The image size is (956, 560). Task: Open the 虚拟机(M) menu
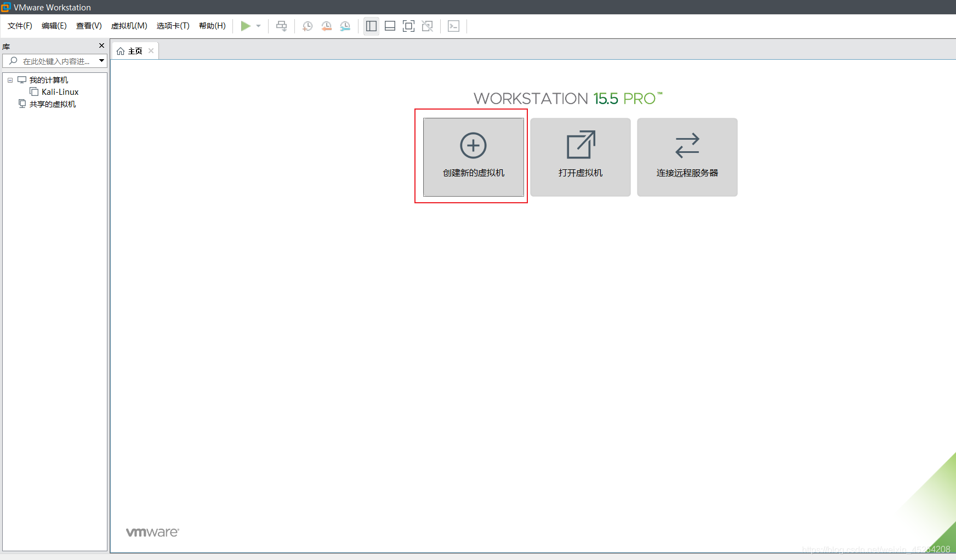coord(129,26)
